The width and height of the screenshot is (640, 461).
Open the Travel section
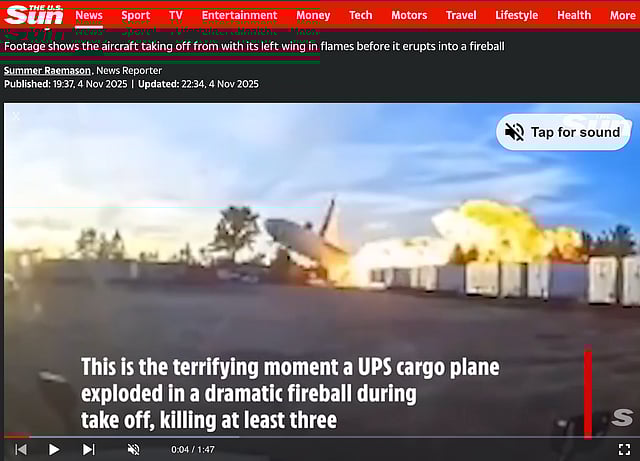coord(461,16)
